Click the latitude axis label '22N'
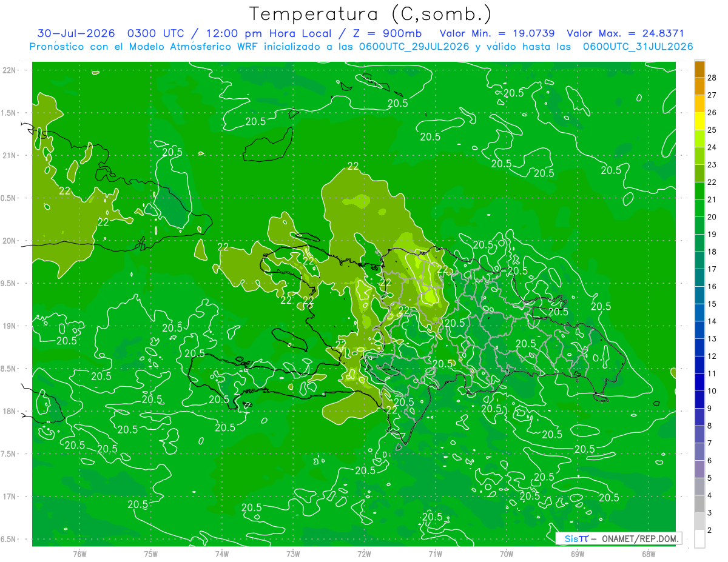 pyautogui.click(x=10, y=70)
